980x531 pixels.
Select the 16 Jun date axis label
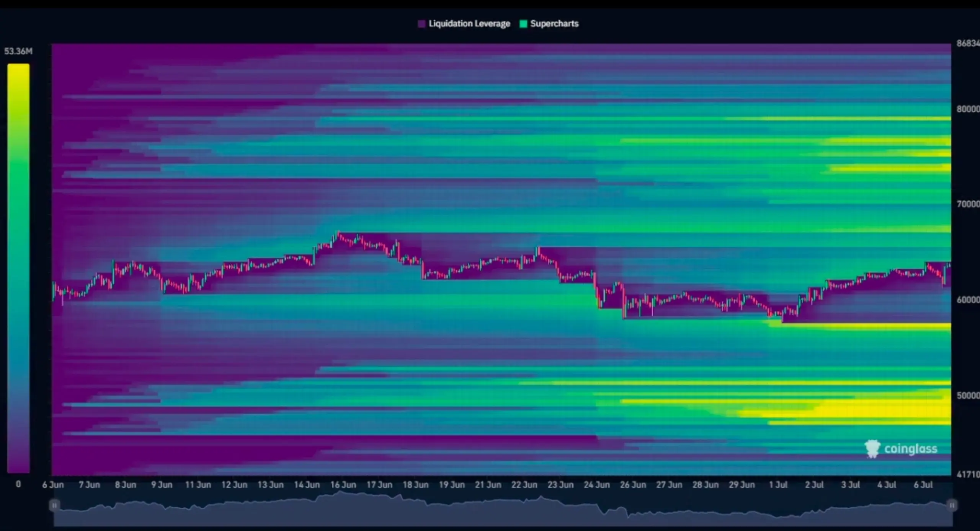pos(343,485)
